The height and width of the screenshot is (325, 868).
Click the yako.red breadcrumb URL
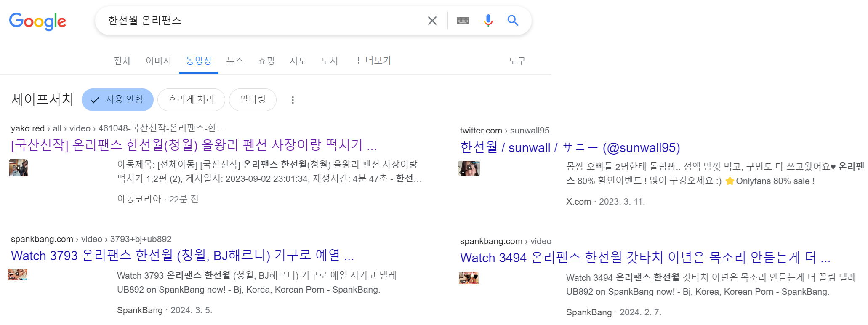pos(117,128)
